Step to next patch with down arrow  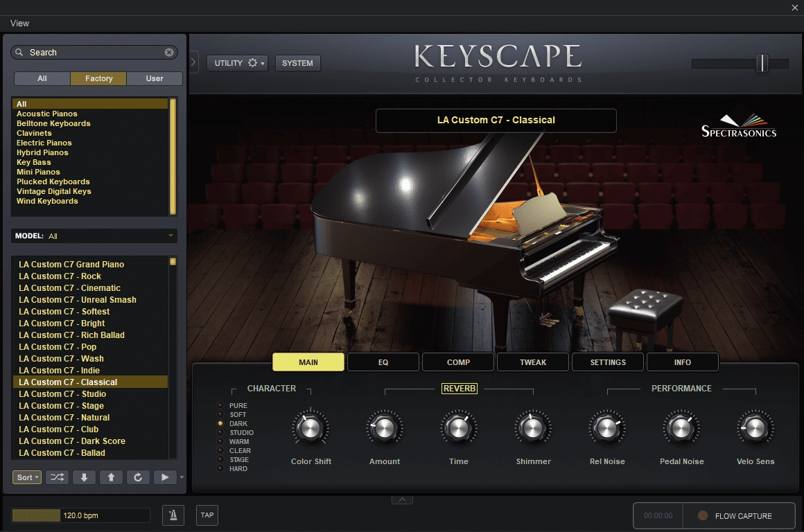coord(84,477)
